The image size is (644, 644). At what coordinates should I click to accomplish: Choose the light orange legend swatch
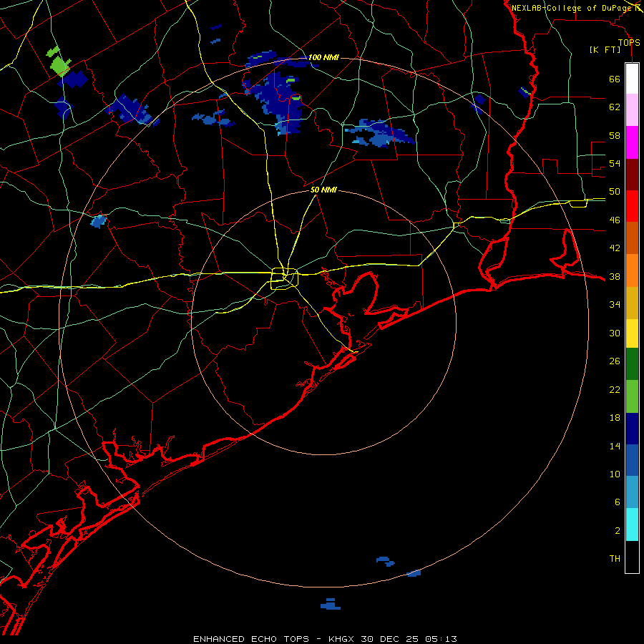[632, 270]
